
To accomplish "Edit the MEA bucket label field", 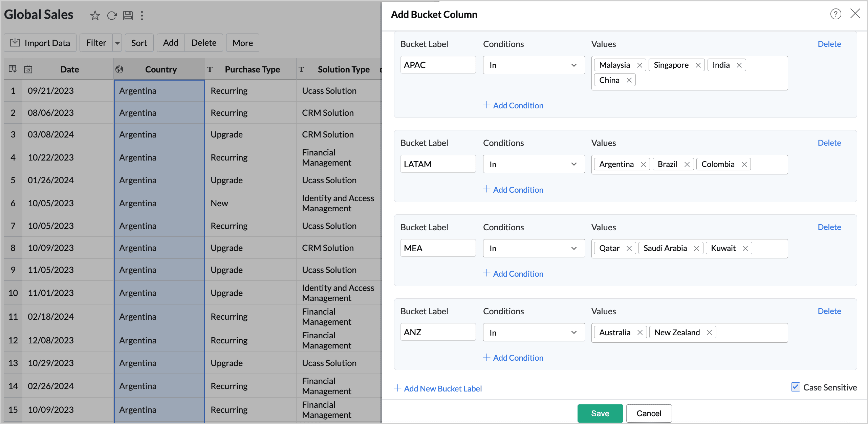I will [438, 248].
